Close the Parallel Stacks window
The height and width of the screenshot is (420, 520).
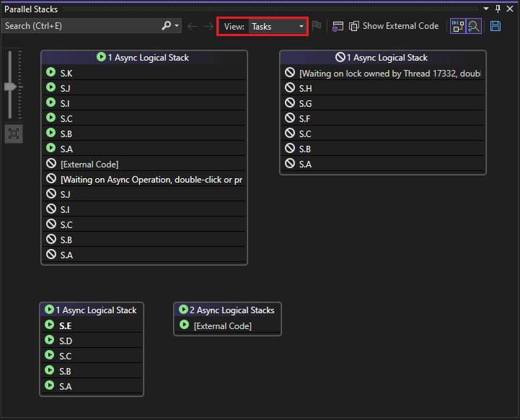510,9
